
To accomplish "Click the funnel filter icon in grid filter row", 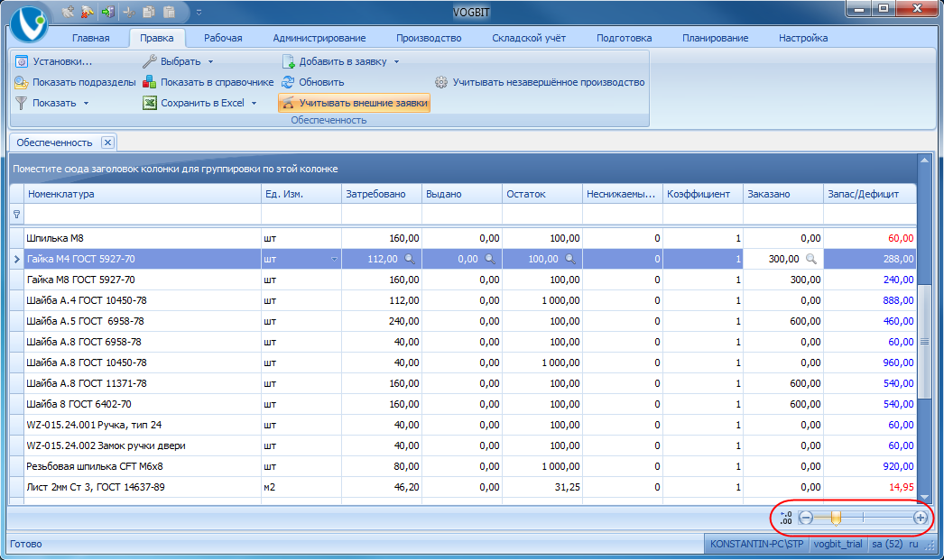I will [16, 214].
